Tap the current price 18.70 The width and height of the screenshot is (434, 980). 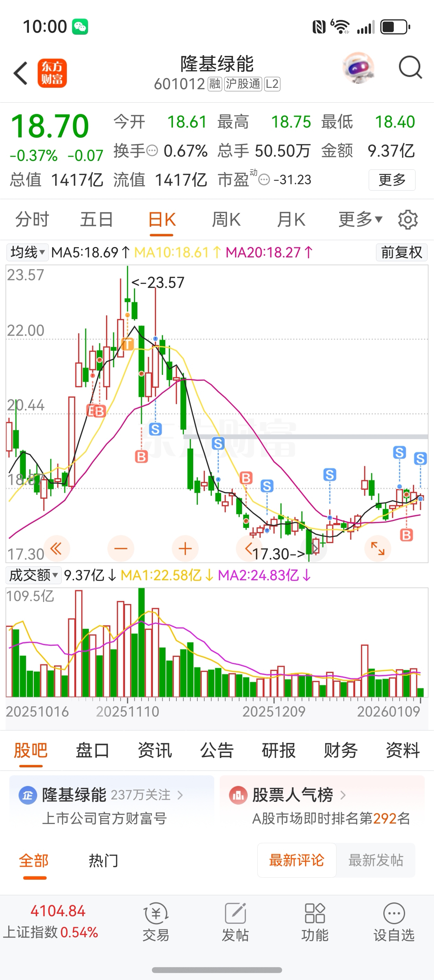50,126
